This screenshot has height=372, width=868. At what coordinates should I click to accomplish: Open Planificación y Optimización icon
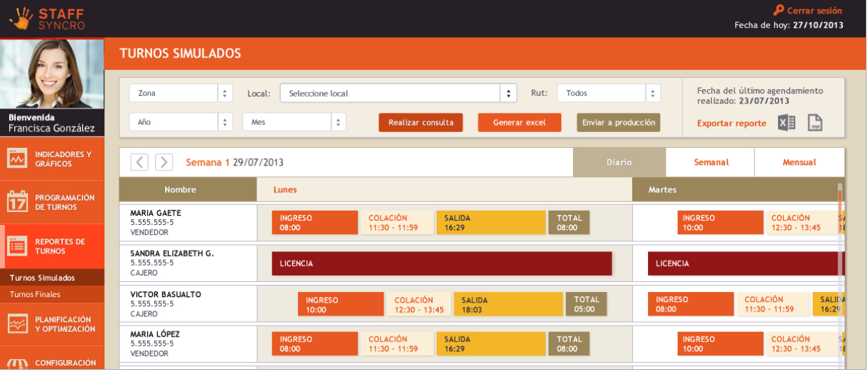coord(17,325)
